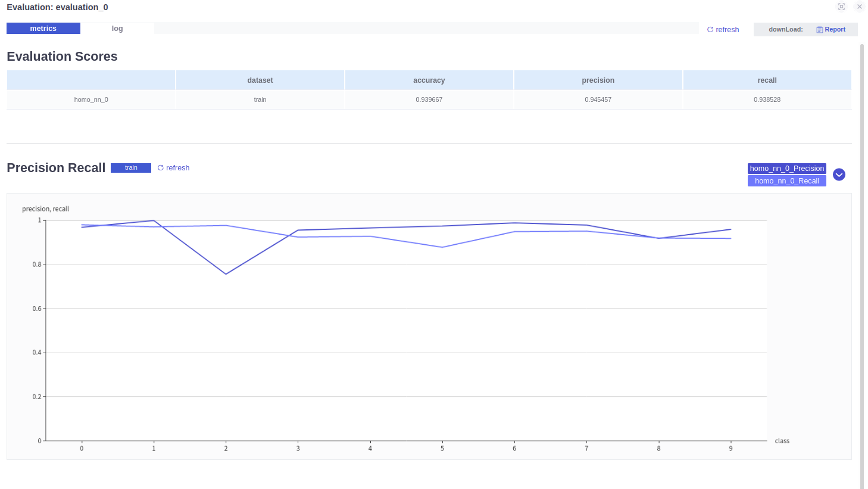Download the Report
Image resolution: width=868 pixels, height=489 pixels.
coord(831,29)
